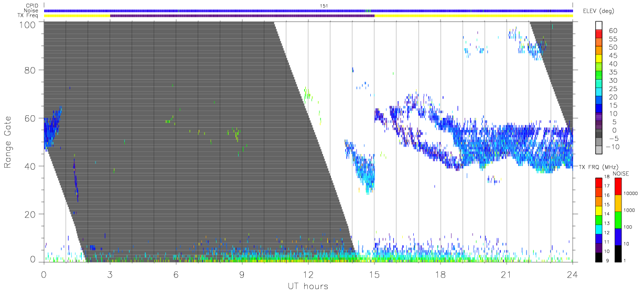Click the NOISE scale label "10000"

(631, 195)
